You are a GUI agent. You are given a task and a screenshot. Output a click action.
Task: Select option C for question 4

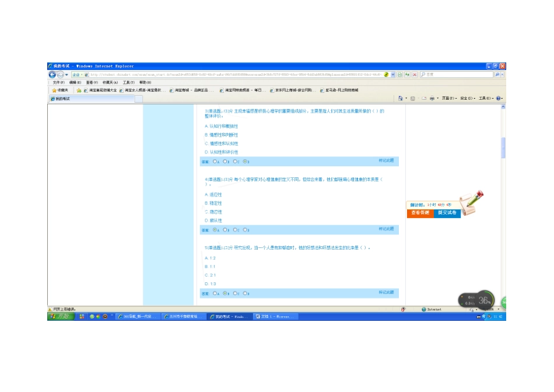[x=235, y=230]
